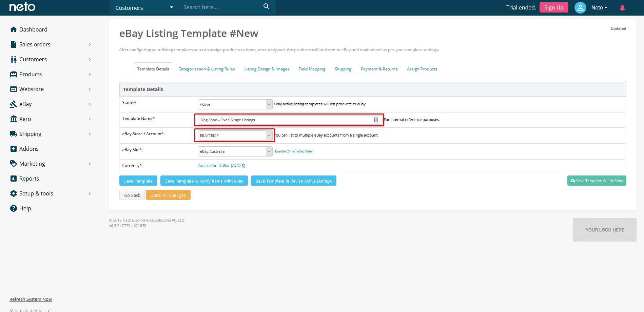644x312 pixels.
Task: Switch to Assign Products tab
Action: click(x=422, y=69)
